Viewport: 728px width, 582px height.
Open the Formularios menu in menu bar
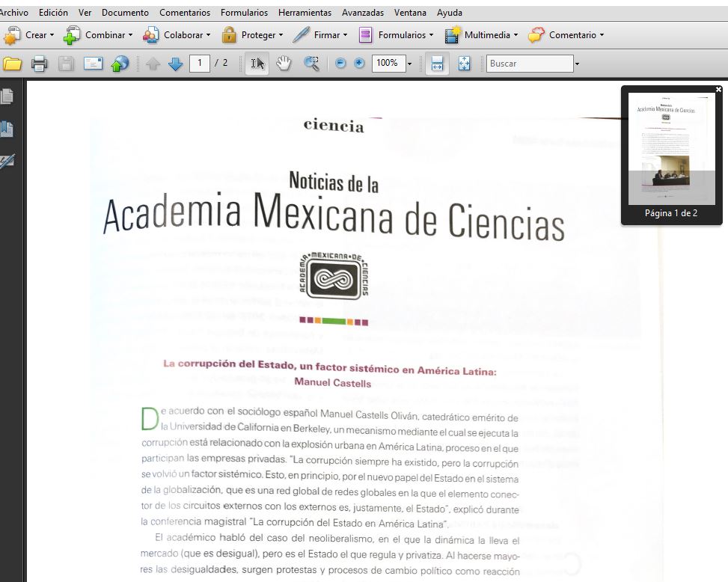[244, 13]
